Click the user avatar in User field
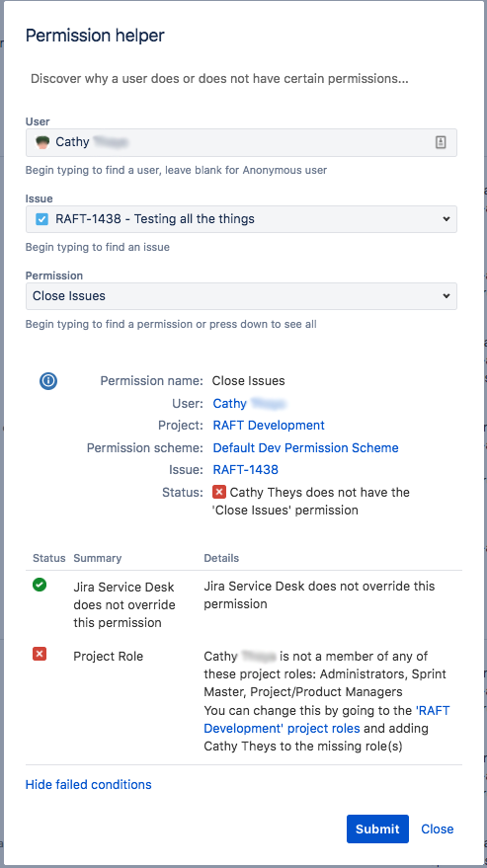Viewport: 487px width, 868px height. [42, 142]
